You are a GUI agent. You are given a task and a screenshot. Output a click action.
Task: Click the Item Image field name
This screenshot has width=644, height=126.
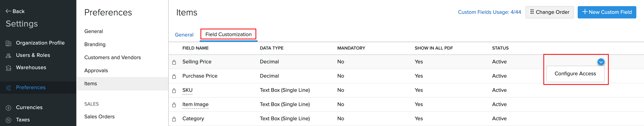click(195, 104)
